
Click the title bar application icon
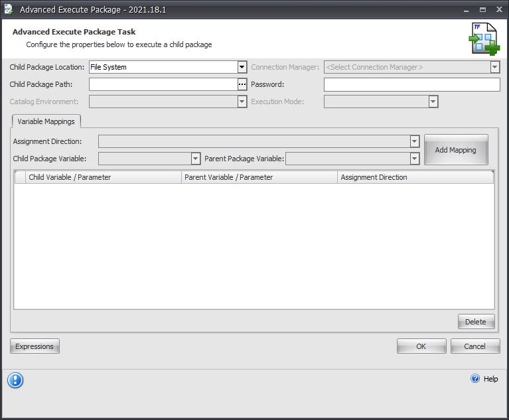click(x=9, y=10)
